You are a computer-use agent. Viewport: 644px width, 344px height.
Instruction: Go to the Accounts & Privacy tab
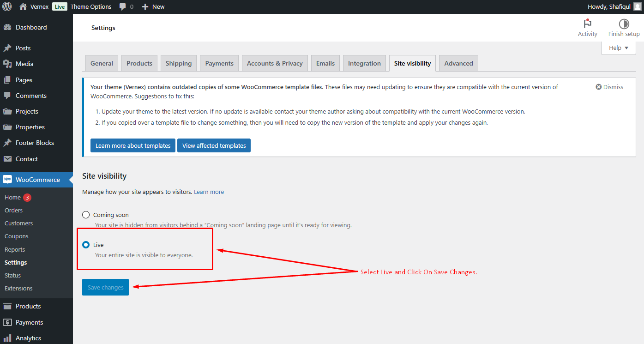point(275,63)
